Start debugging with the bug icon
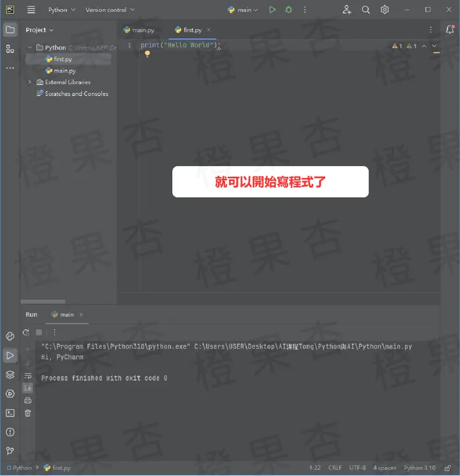 pyautogui.click(x=288, y=10)
